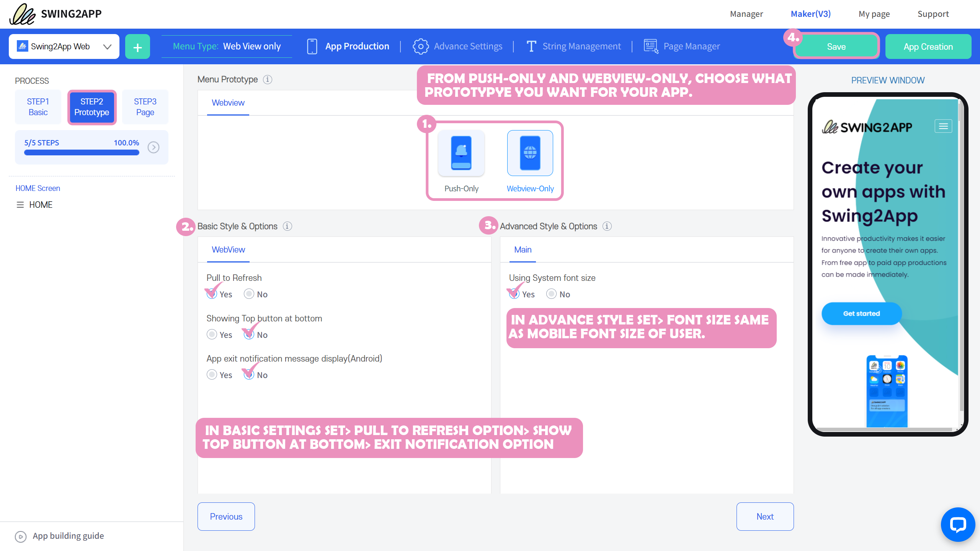
Task: Click the Next button
Action: click(765, 517)
